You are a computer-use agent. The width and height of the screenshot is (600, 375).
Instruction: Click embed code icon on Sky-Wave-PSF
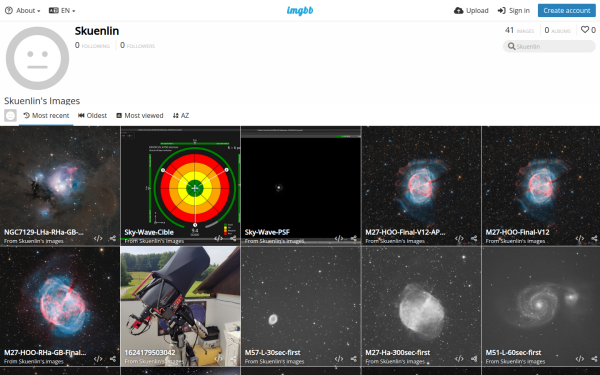tap(339, 238)
